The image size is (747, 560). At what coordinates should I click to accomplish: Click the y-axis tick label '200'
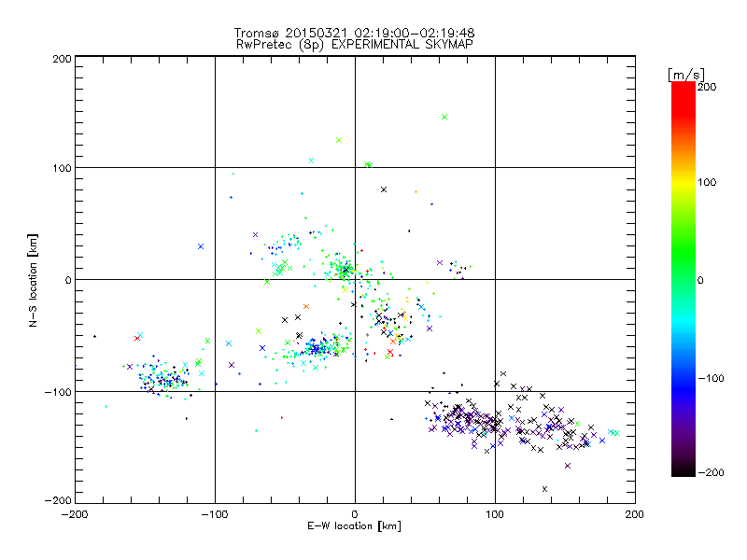62,59
